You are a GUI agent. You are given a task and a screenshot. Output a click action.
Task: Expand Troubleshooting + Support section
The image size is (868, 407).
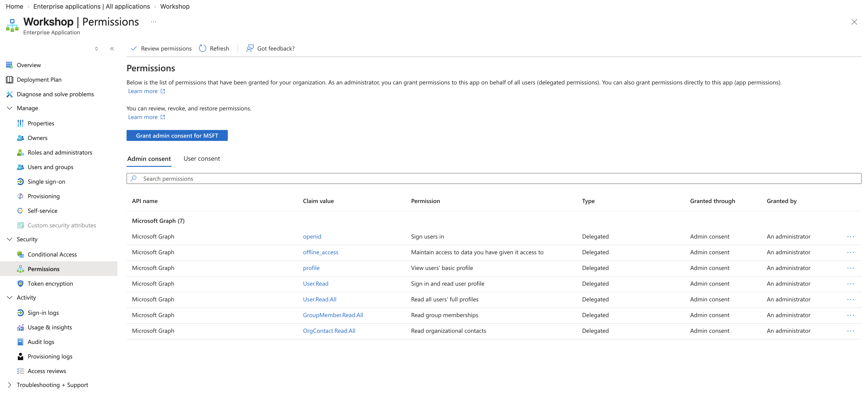[x=9, y=385]
